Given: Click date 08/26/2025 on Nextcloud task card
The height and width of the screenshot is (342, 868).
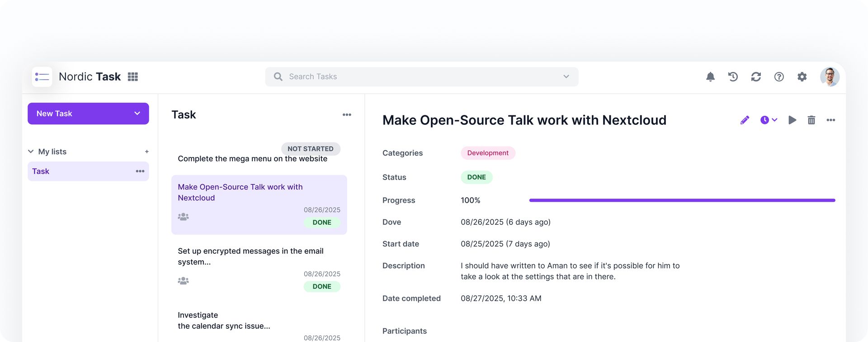Looking at the screenshot, I should point(322,210).
